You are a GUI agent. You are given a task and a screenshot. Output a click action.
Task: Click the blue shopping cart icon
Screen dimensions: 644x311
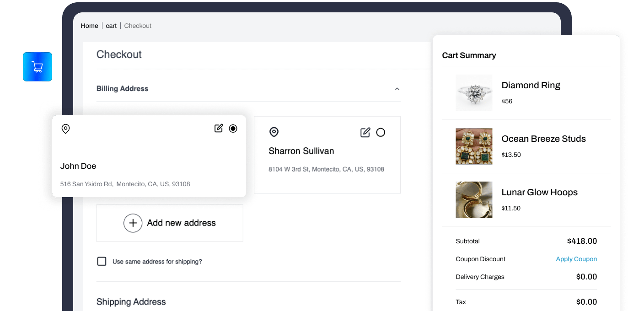[38, 67]
